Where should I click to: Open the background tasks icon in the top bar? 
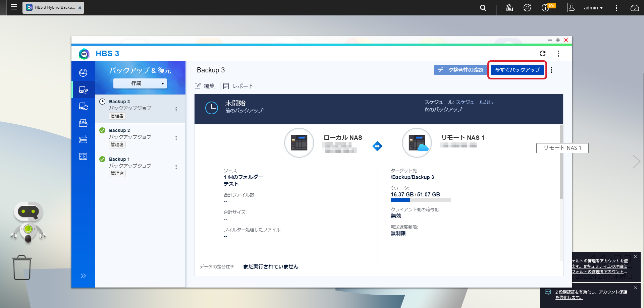click(x=509, y=8)
